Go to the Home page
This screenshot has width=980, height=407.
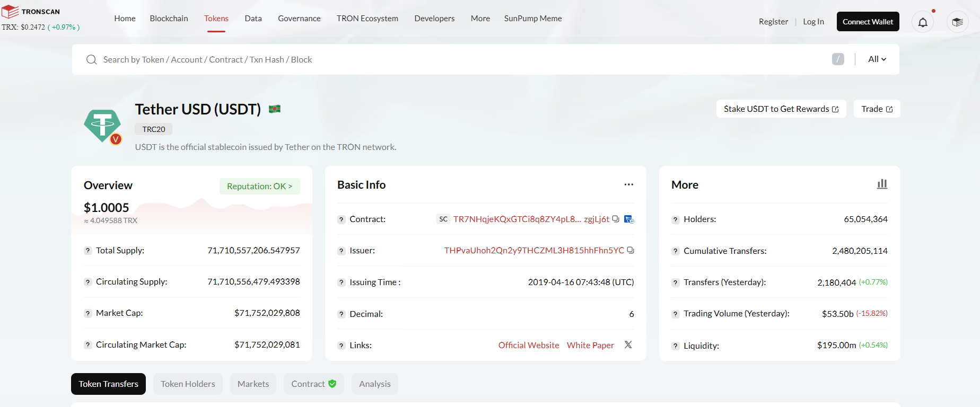coord(125,19)
